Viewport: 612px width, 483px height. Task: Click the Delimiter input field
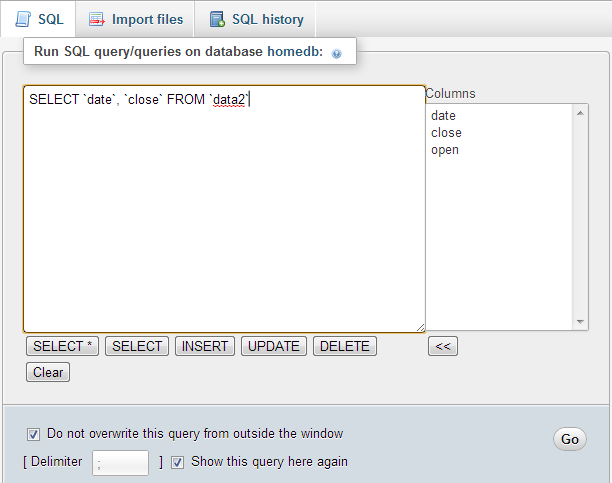coord(120,463)
